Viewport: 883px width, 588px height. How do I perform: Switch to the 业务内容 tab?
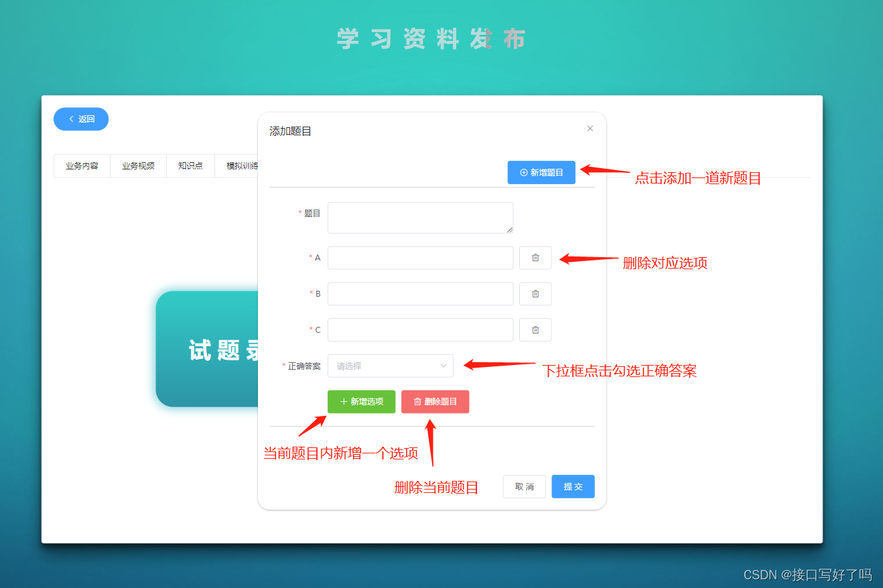click(82, 166)
